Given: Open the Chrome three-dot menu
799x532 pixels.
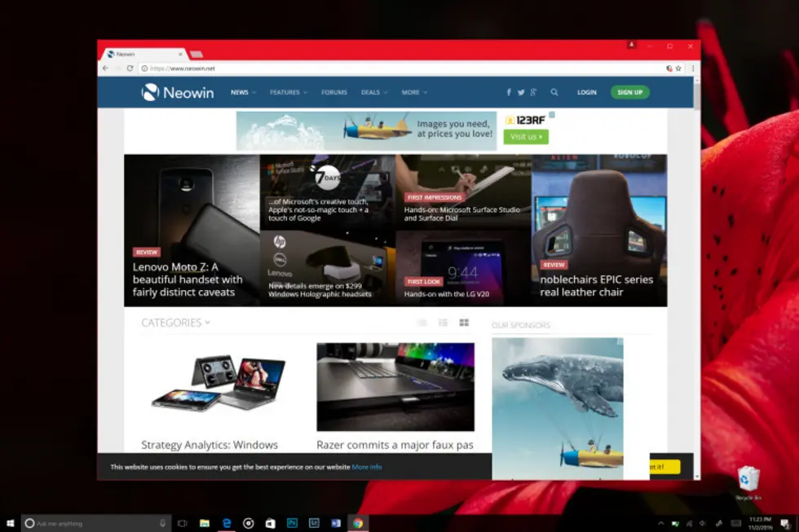Looking at the screenshot, I should click(692, 68).
